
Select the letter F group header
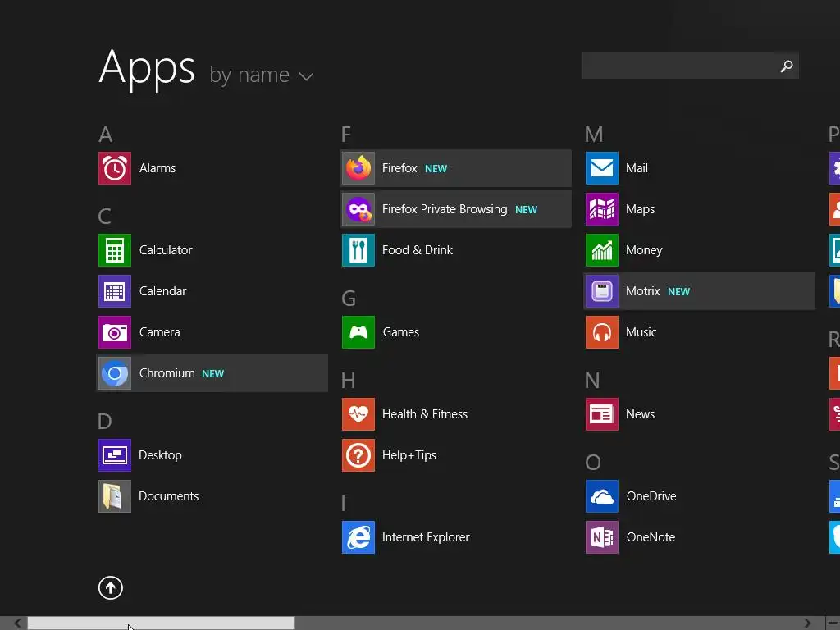pos(346,135)
